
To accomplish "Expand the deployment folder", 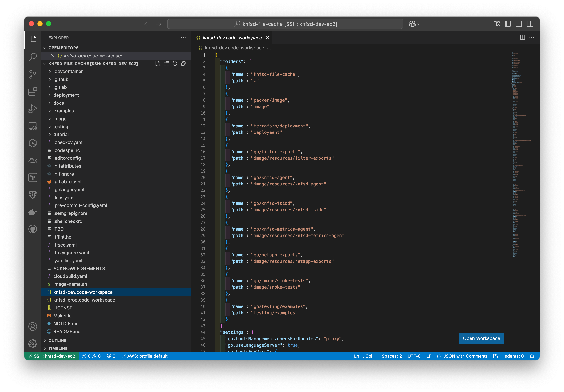I will (x=116, y=95).
